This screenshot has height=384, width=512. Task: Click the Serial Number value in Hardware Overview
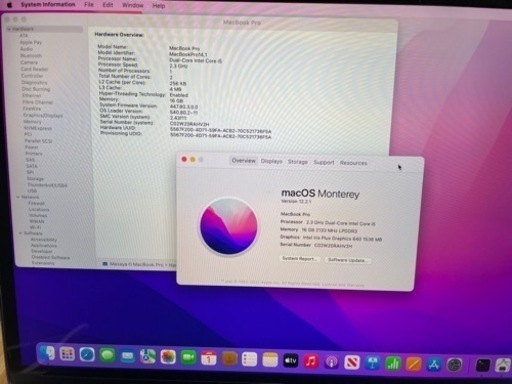189,124
